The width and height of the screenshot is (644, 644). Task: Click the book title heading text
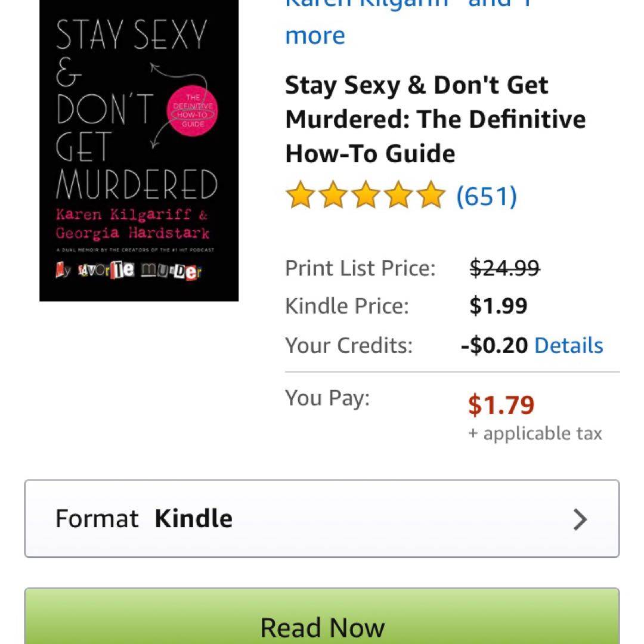[x=435, y=119]
